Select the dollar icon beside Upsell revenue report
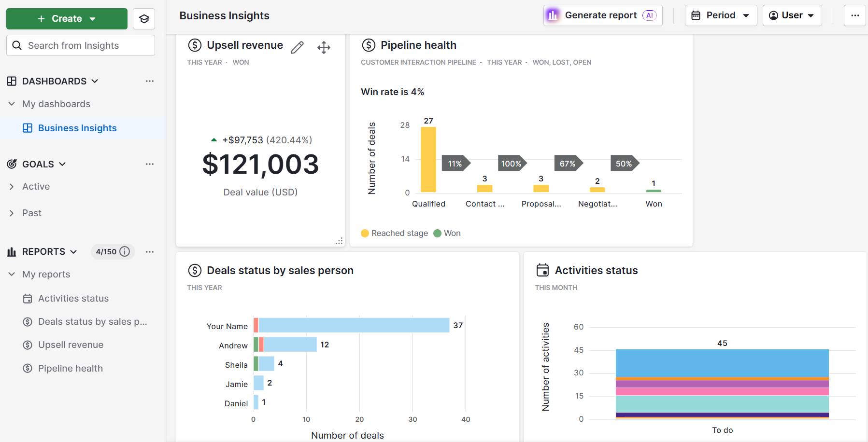 [x=28, y=345]
